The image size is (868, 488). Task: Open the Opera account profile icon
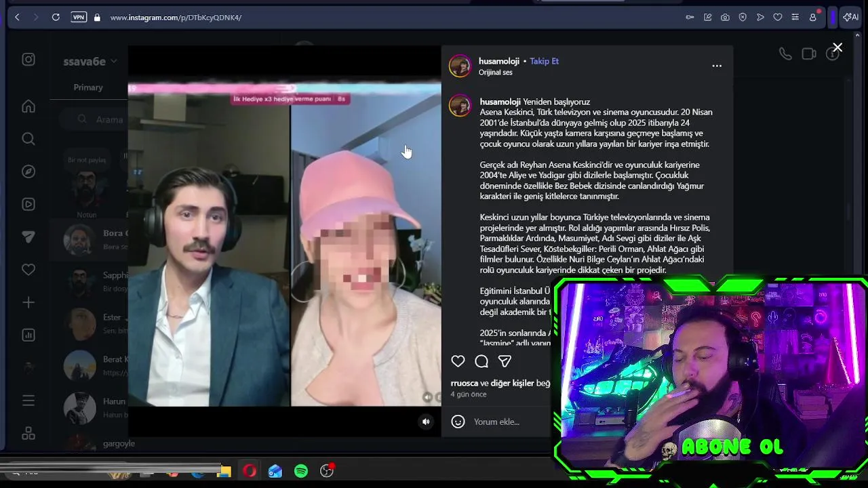point(813,17)
